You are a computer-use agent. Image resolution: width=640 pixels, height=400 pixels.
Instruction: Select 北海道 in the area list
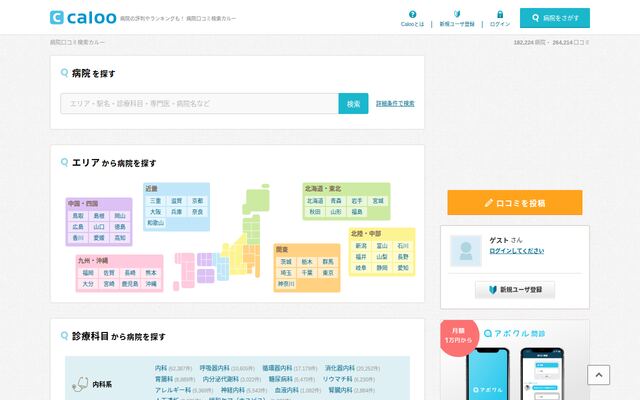pos(315,201)
